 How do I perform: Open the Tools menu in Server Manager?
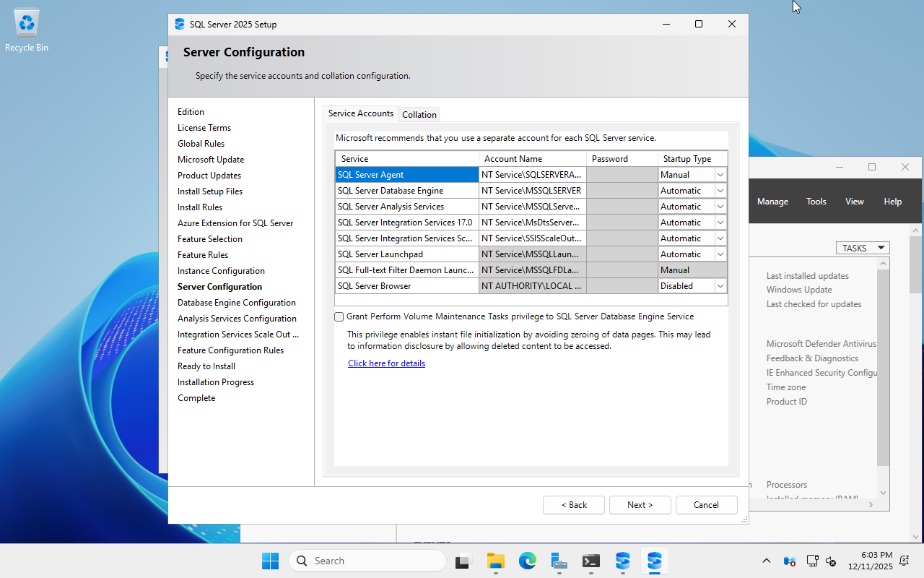tap(816, 202)
